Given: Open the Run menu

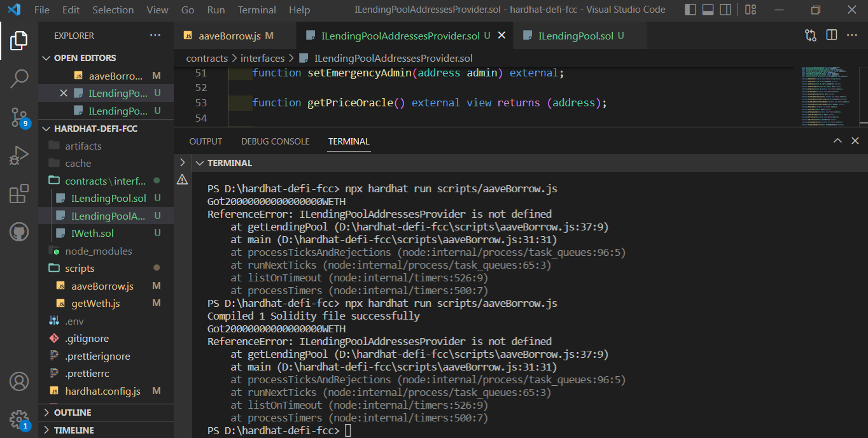Looking at the screenshot, I should (x=216, y=10).
